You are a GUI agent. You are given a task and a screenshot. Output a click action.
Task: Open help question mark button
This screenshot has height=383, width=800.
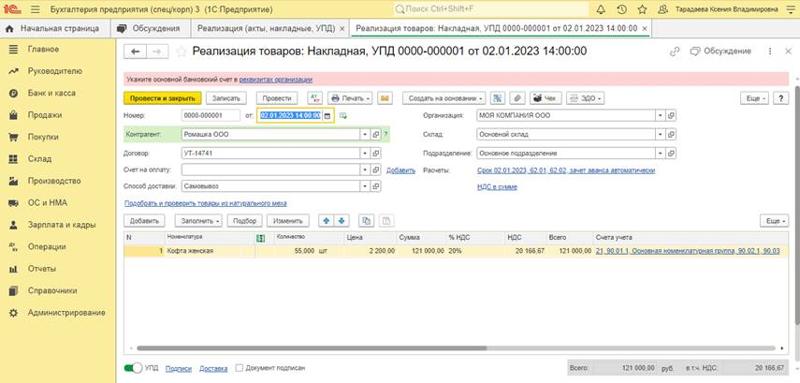click(781, 98)
